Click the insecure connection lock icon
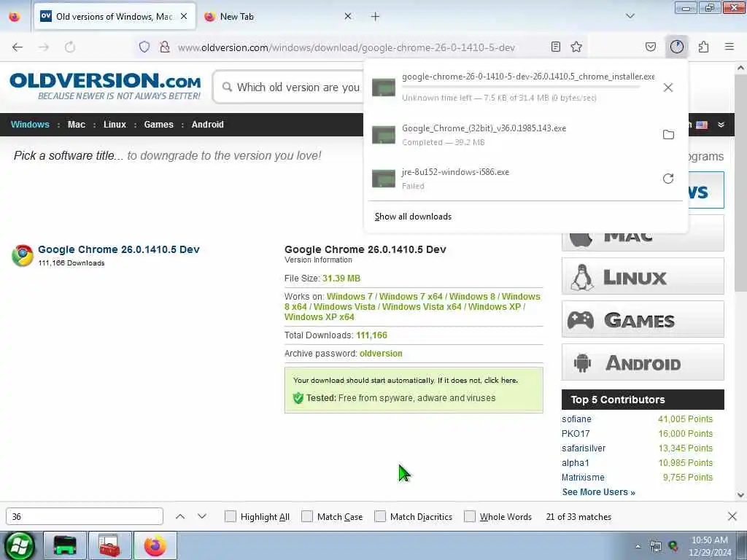The width and height of the screenshot is (747, 560). click(164, 47)
